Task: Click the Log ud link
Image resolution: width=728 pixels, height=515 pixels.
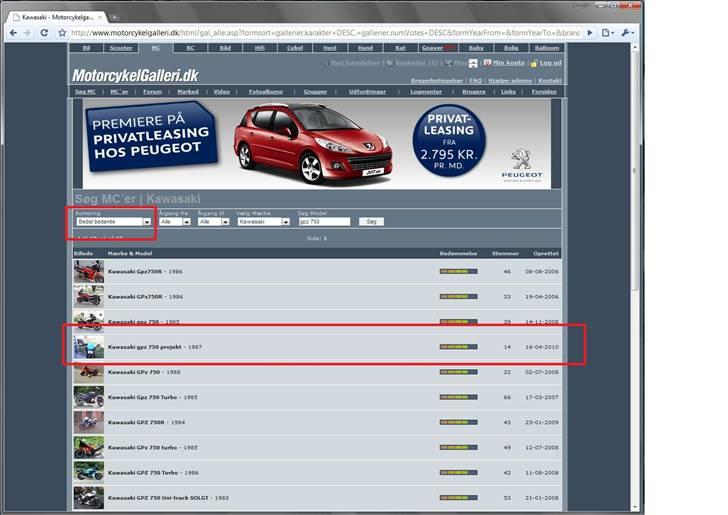Action: click(x=551, y=63)
